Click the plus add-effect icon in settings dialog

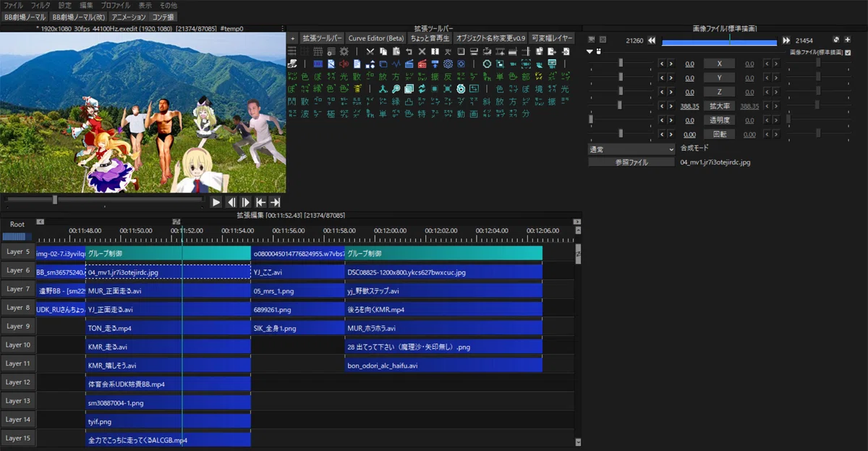pos(848,40)
